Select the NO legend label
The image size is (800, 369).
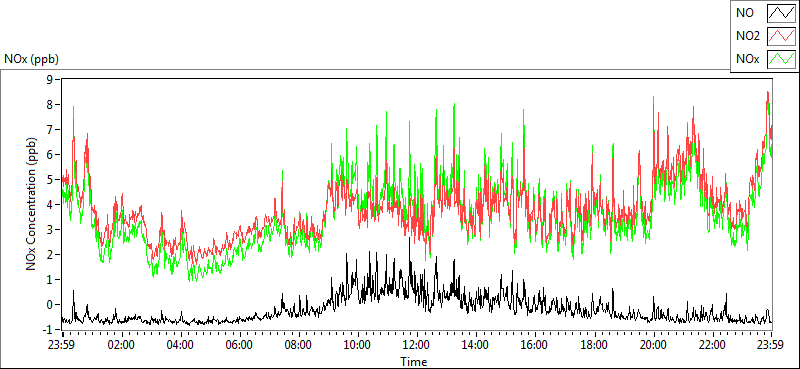pos(744,13)
